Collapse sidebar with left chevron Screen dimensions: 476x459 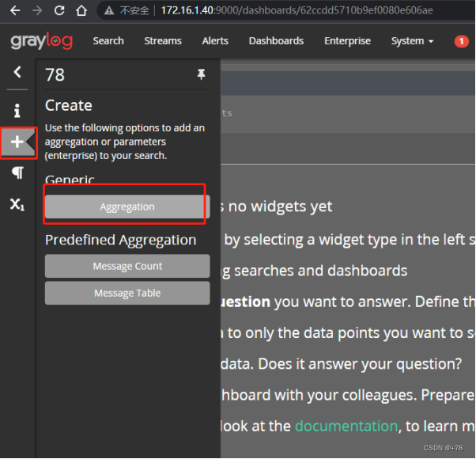tap(17, 72)
